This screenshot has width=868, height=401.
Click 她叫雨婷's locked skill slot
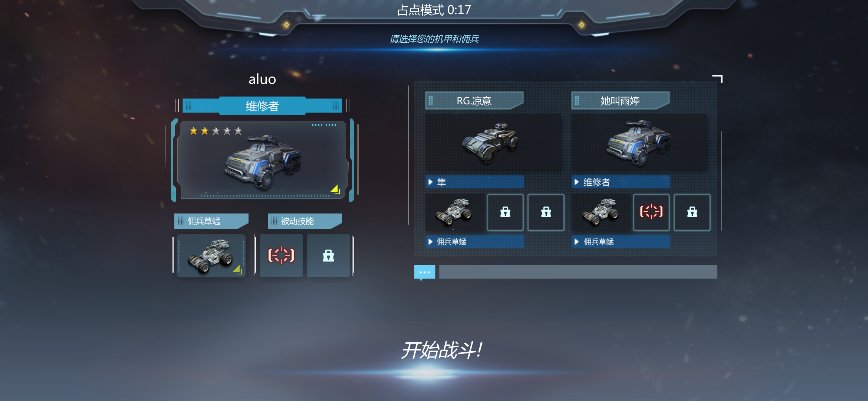[x=692, y=212]
